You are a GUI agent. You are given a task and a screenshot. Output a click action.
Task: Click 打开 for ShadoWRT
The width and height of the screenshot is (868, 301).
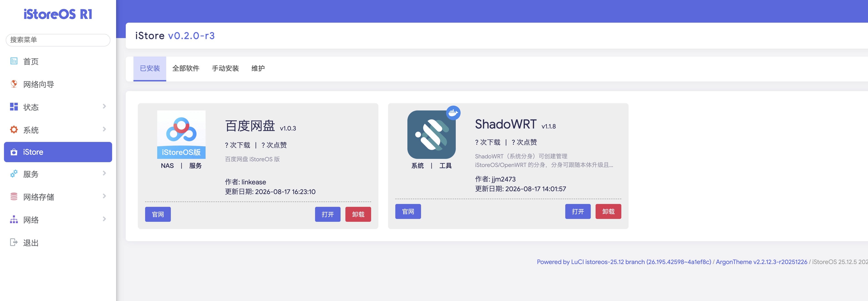(578, 211)
